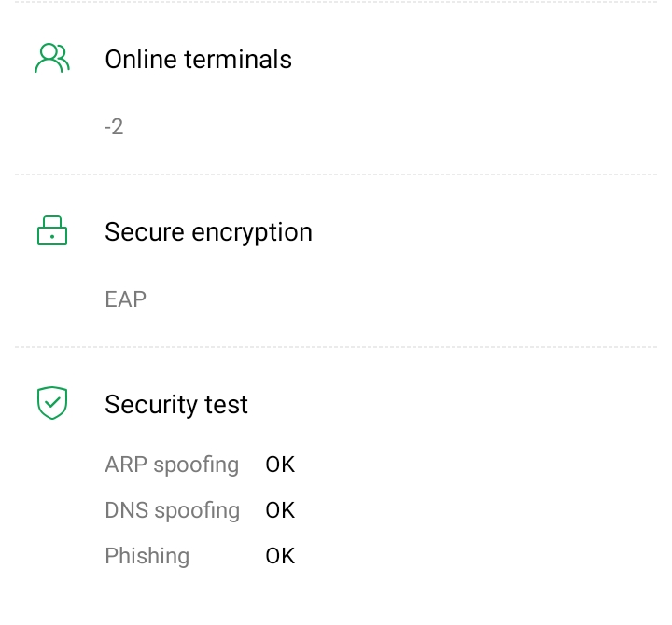Click the dashed divider above Online terminals
The height and width of the screenshot is (625, 672).
tap(336, 3)
